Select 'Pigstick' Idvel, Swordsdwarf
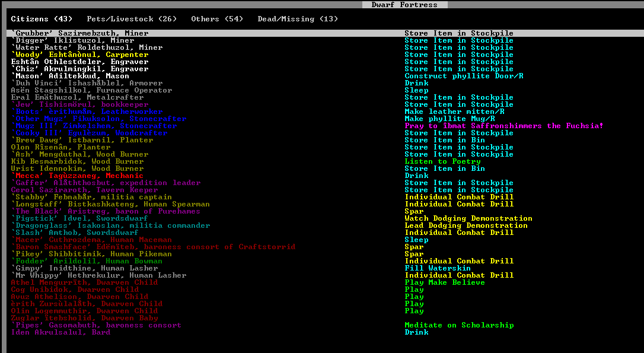644x353 pixels. coord(79,218)
